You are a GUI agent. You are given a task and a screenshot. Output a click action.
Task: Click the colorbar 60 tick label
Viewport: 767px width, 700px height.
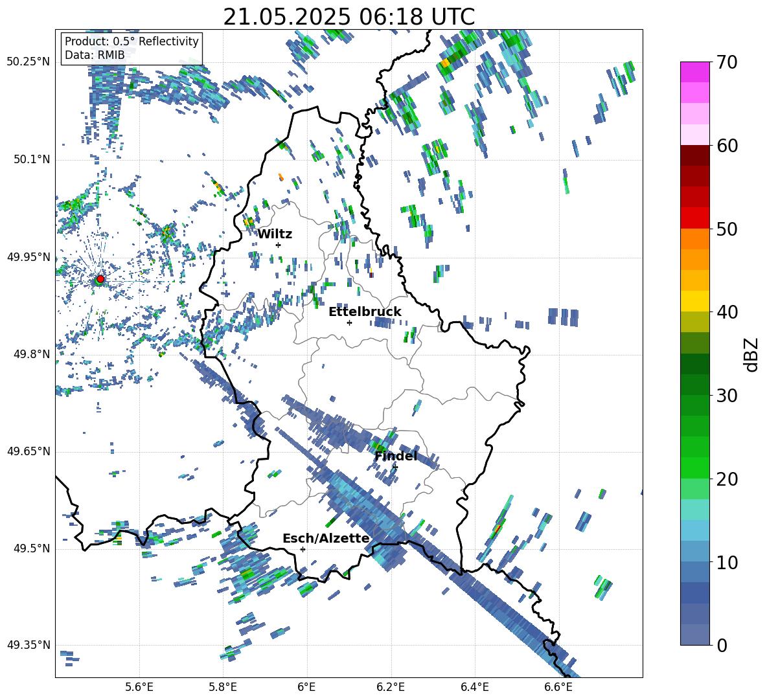pos(727,146)
